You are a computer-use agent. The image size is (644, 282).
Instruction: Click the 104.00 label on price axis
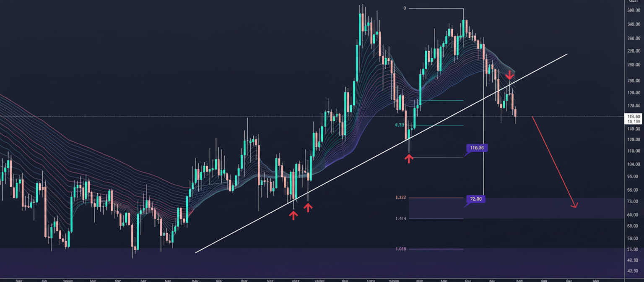pyautogui.click(x=633, y=164)
